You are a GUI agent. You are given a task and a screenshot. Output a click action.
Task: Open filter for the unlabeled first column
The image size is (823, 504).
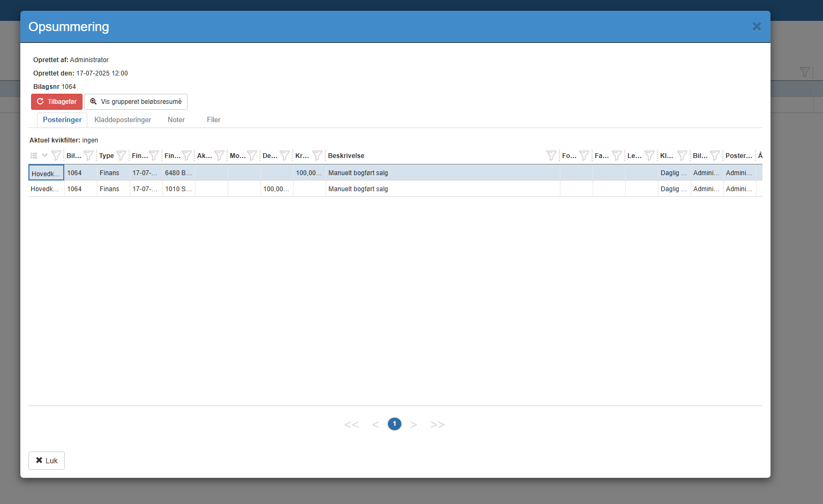tap(56, 156)
